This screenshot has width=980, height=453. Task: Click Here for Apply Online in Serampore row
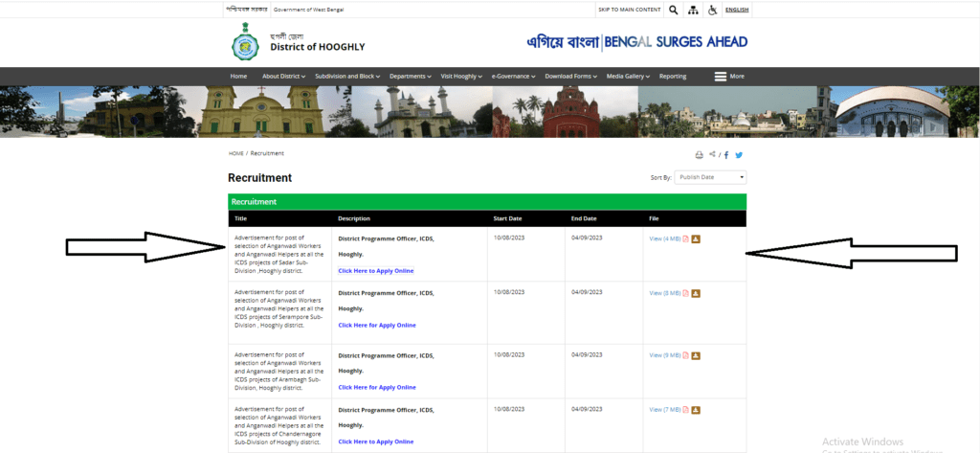click(377, 326)
